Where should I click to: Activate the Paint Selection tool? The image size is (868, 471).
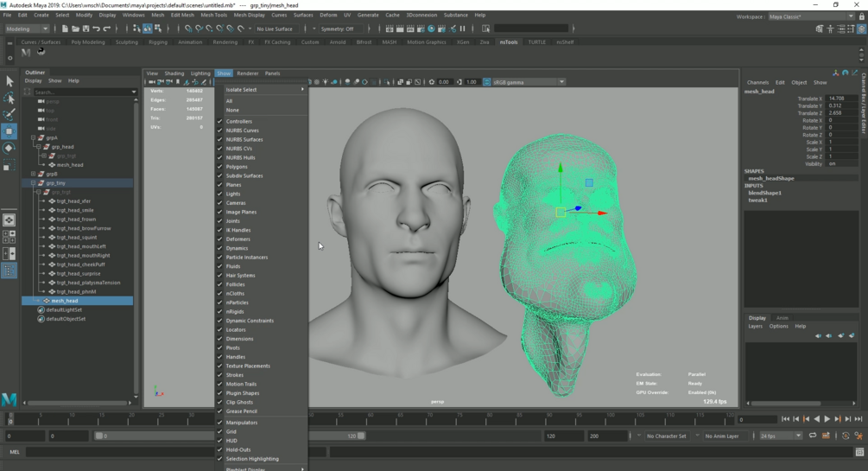(10, 115)
